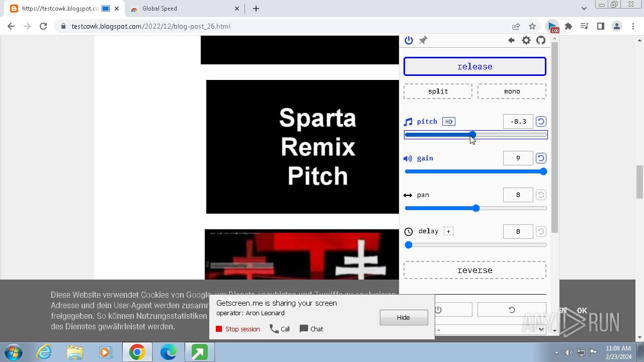Screen dimensions: 644x362
Task: Bookmark this page with star icon
Action: [532, 26]
